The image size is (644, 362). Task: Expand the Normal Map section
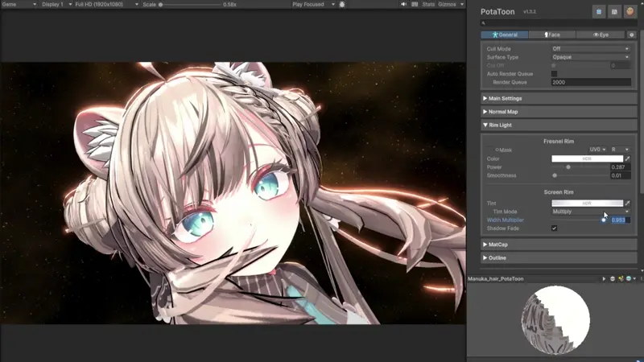click(x=559, y=112)
